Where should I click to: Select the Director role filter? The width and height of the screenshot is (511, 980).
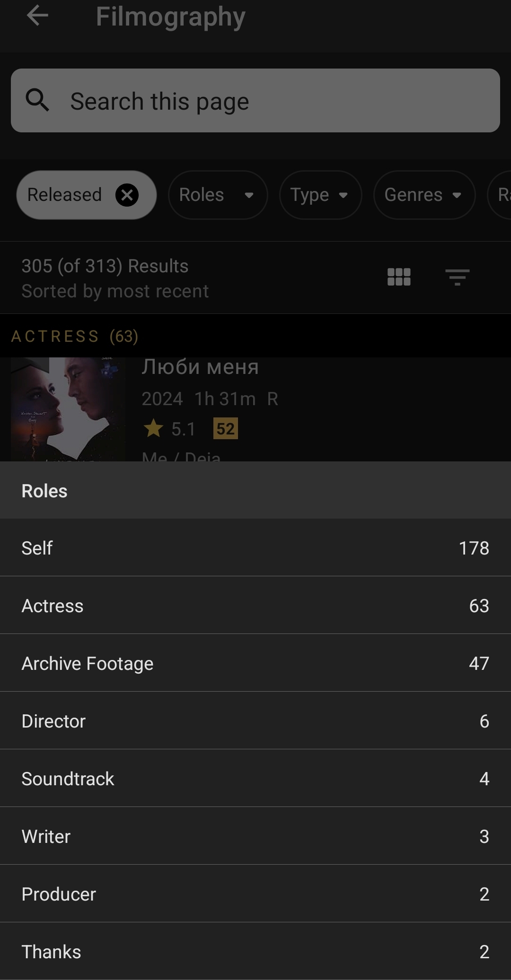click(255, 721)
